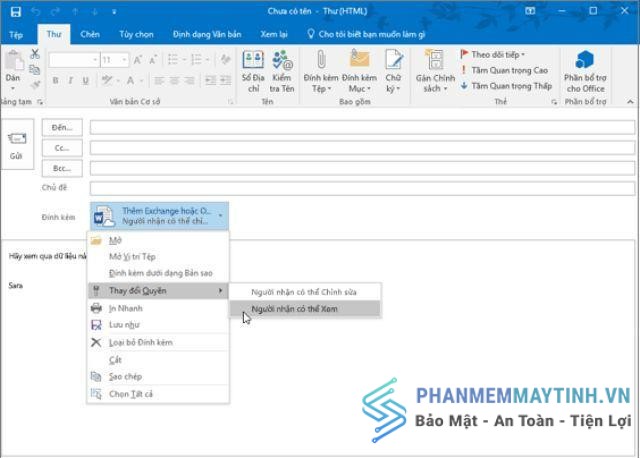640x458 pixels.
Task: Click the Cc... button
Action: [62, 148]
